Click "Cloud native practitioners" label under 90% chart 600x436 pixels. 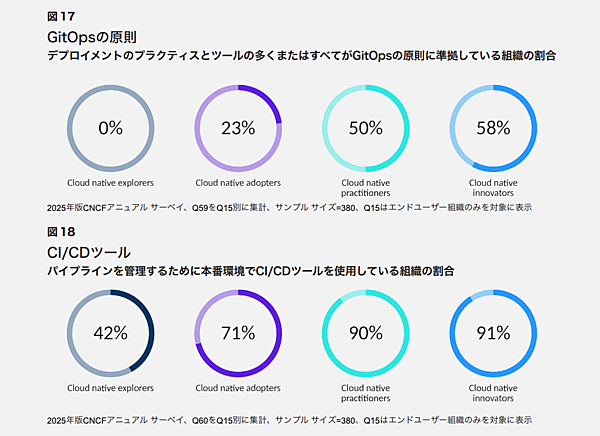coord(366,392)
